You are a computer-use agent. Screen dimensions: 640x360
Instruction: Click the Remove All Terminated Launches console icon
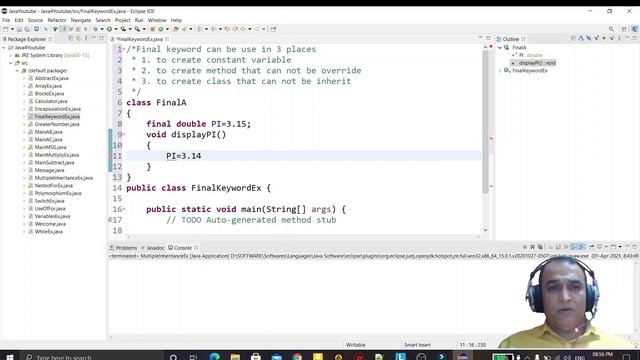(x=540, y=247)
